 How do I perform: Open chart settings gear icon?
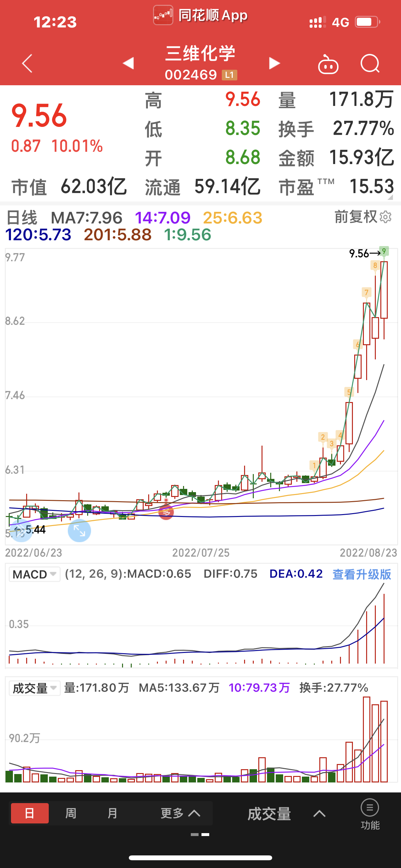(x=386, y=217)
